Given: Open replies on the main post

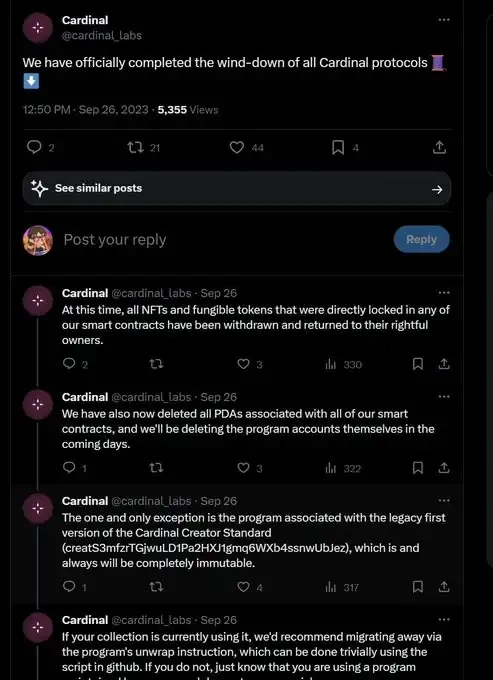Looking at the screenshot, I should [34, 148].
